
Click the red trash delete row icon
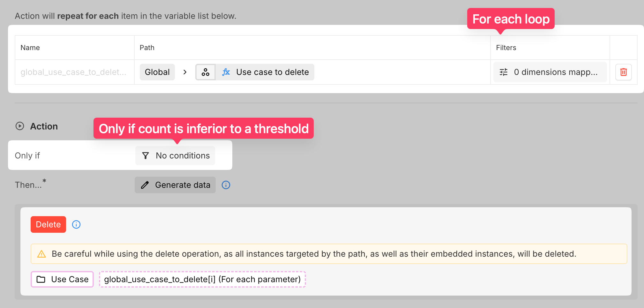point(623,72)
